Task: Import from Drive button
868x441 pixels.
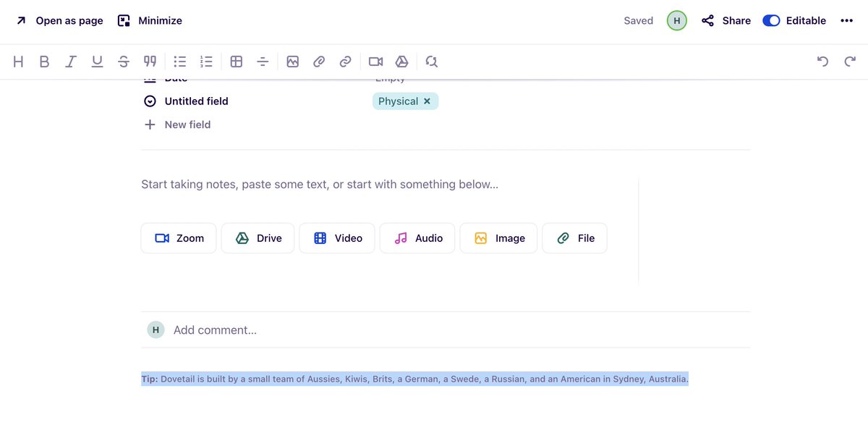Action: click(258, 238)
